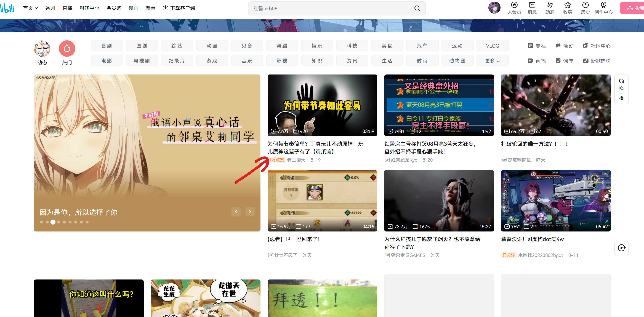The width and height of the screenshot is (644, 317).
Task: Select the 动物圈 category
Action: (457, 61)
